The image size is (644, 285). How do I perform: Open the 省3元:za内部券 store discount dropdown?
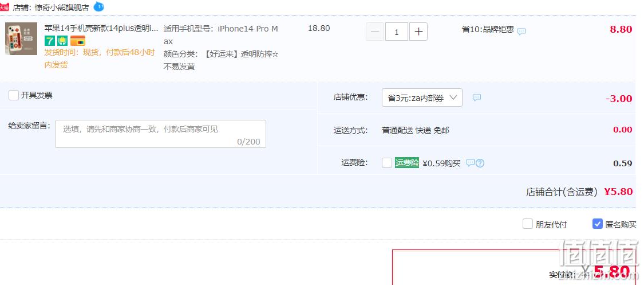tap(422, 98)
